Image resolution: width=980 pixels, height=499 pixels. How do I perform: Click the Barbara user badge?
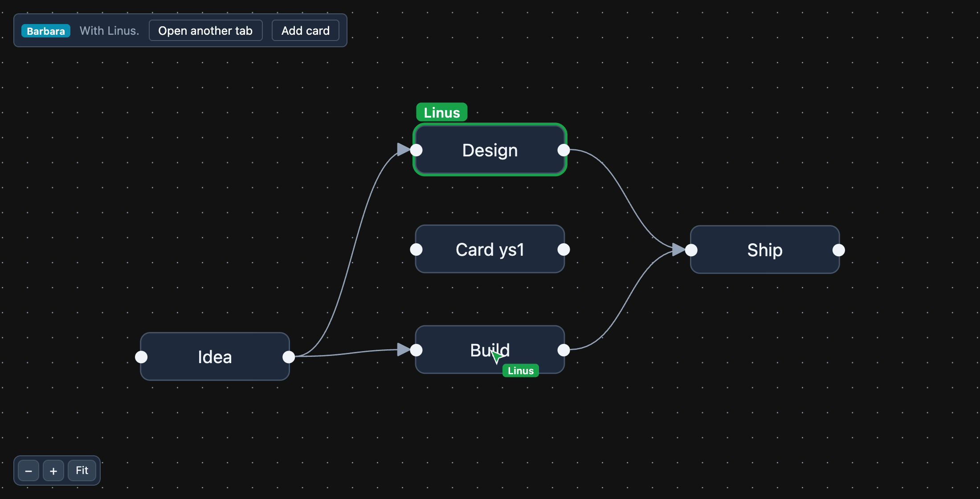tap(46, 31)
